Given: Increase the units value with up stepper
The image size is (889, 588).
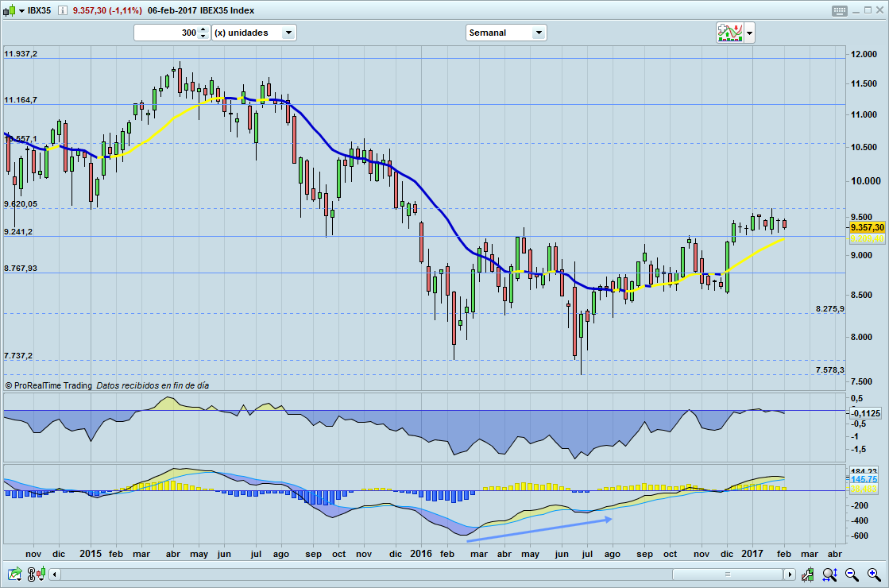Looking at the screenshot, I should click(203, 29).
